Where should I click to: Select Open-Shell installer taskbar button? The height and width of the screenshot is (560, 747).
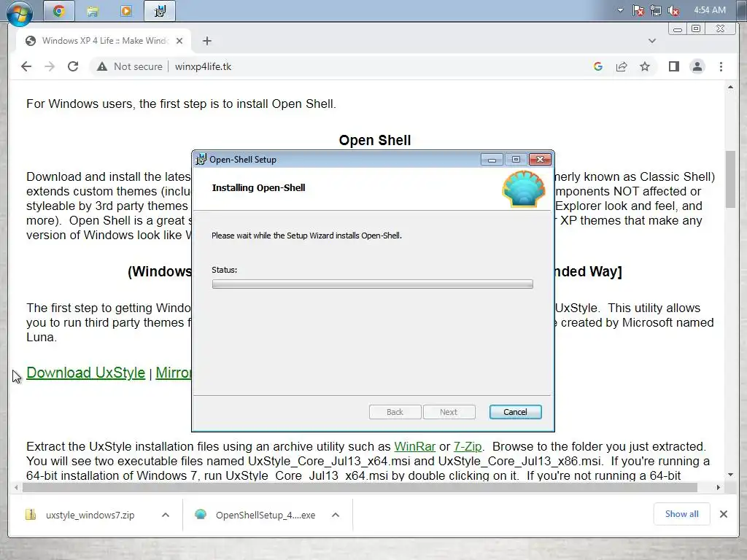(160, 11)
